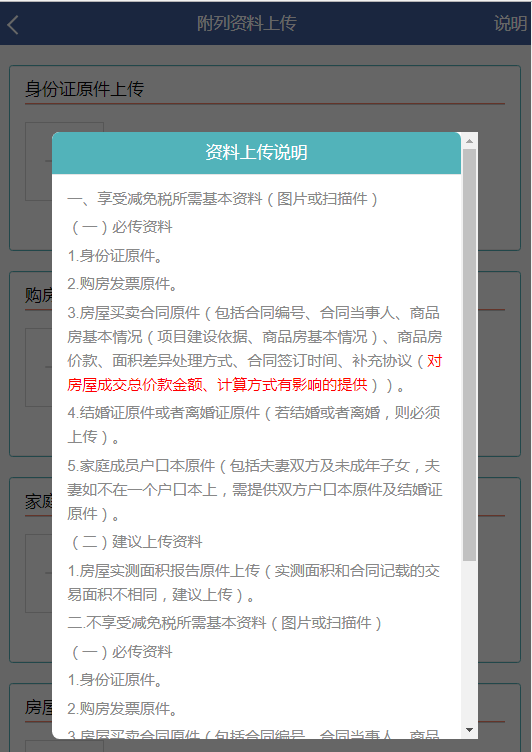
Task: Tap the back arrow in header
Action: 13,24
